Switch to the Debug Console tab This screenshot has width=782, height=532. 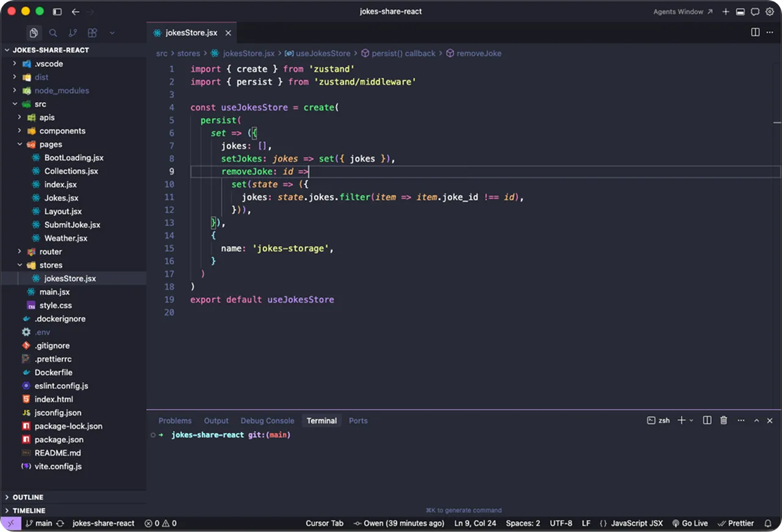[x=267, y=420]
